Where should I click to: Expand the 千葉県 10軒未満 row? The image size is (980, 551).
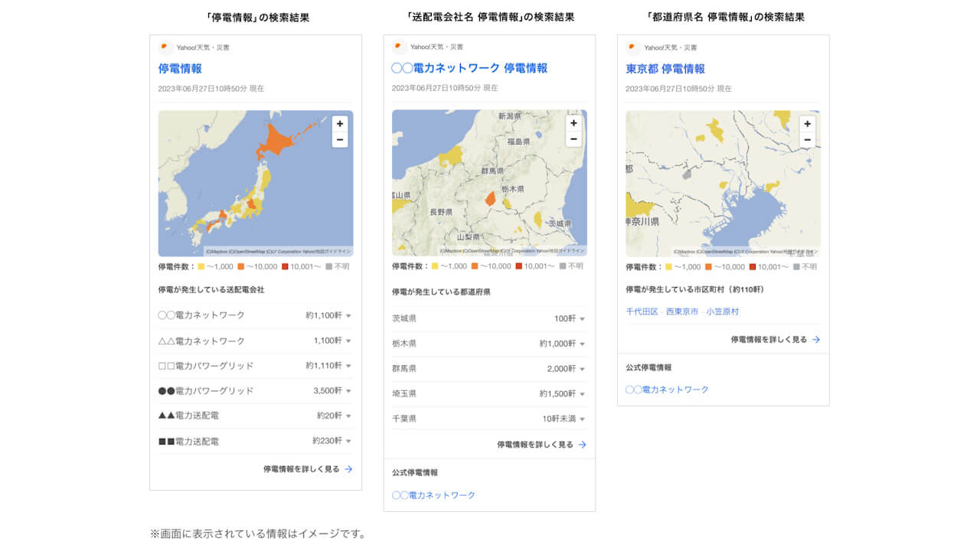point(582,419)
